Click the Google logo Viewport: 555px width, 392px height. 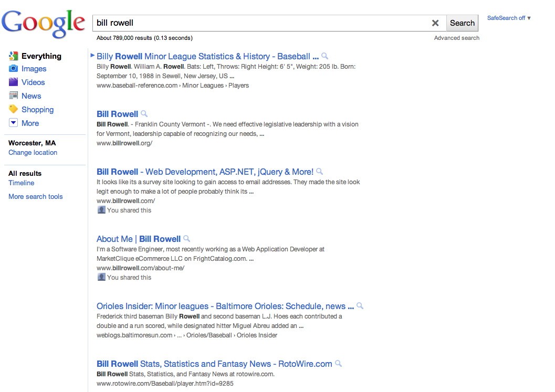tap(43, 23)
